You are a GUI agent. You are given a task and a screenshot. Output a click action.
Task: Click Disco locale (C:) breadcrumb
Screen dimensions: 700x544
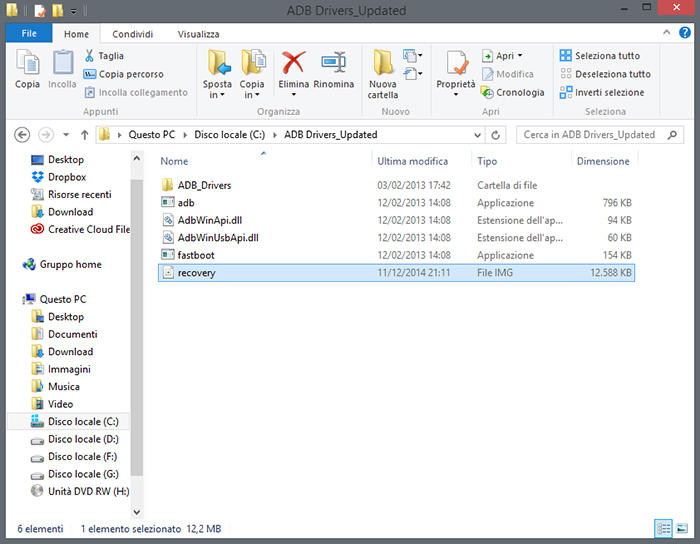pyautogui.click(x=229, y=135)
